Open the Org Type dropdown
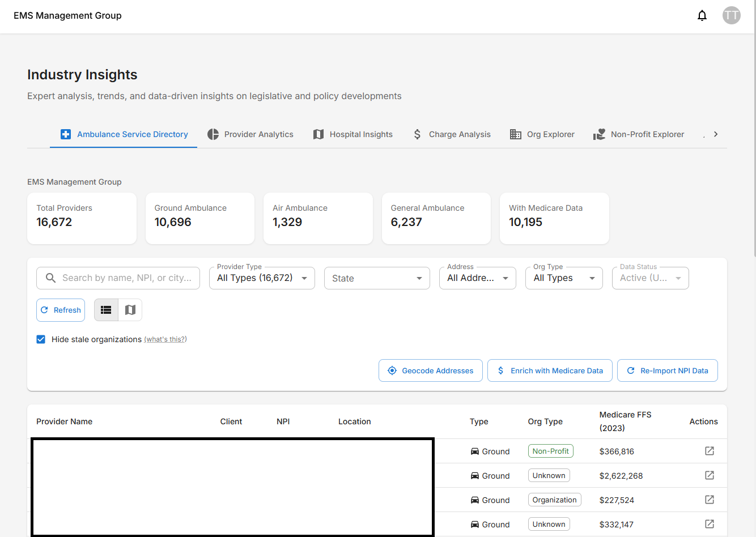 click(x=564, y=278)
